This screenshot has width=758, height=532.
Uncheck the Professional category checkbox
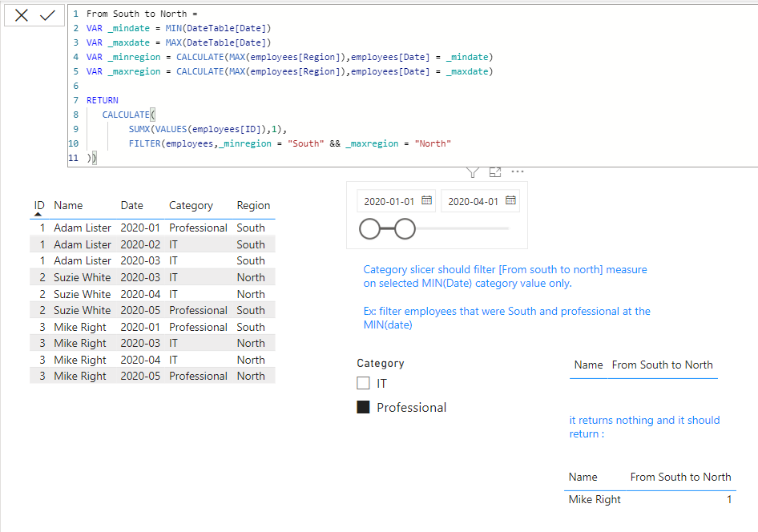363,407
